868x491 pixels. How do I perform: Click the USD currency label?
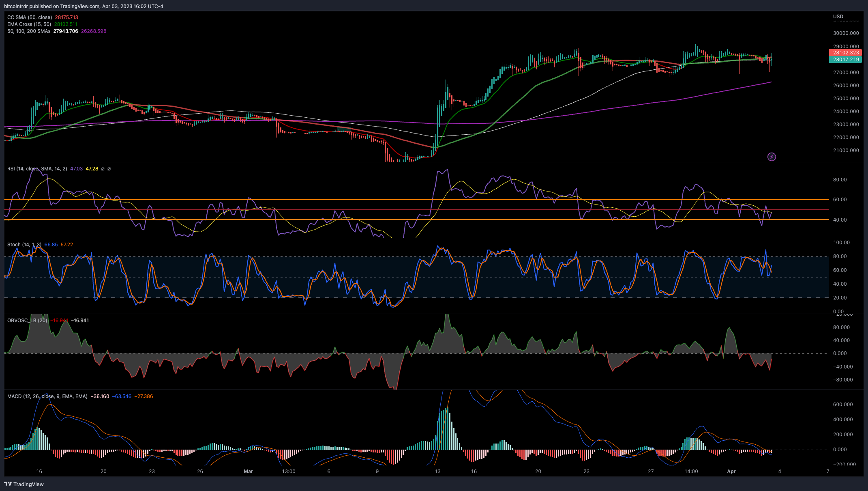tap(838, 17)
